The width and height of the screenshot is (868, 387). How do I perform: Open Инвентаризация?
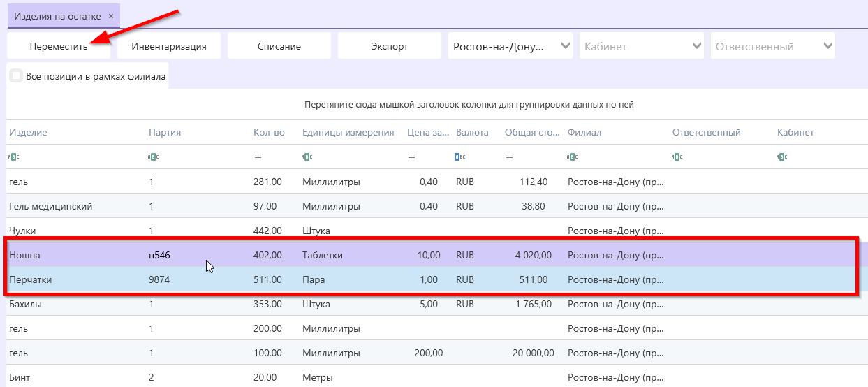pyautogui.click(x=169, y=46)
